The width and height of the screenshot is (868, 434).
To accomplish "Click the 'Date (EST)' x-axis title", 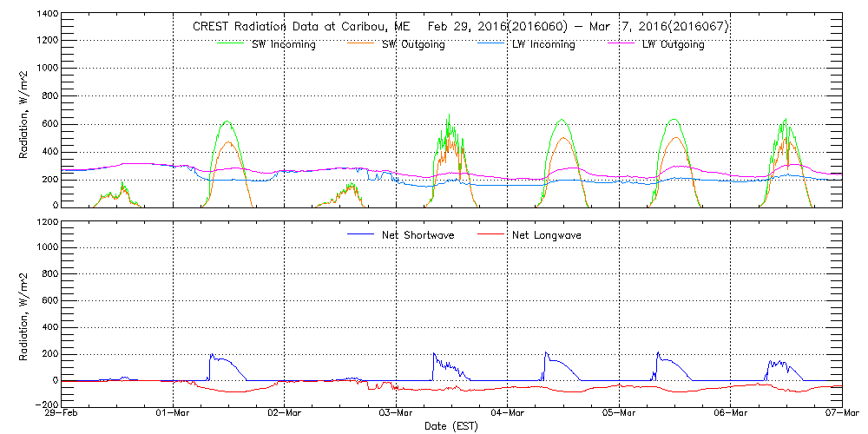I will pyautogui.click(x=451, y=426).
